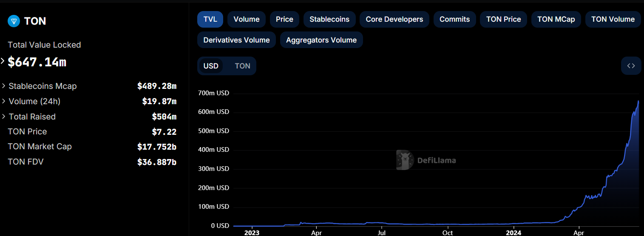The height and width of the screenshot is (236, 644).
Task: Enable the TON Volume metric
Action: [613, 19]
